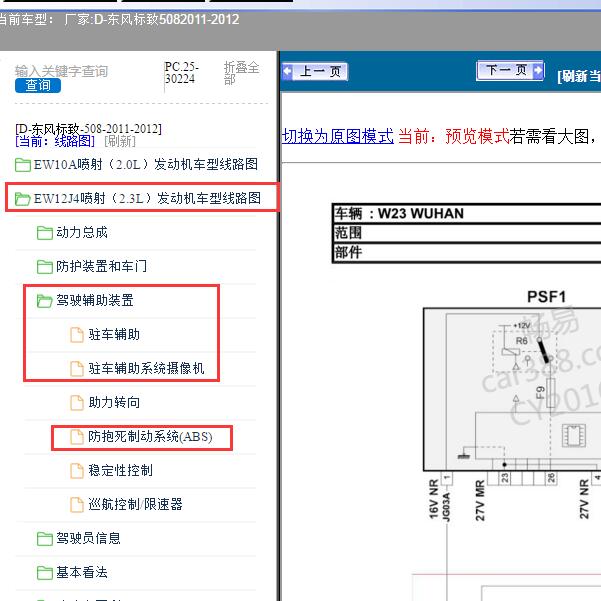Click document icon beside 驻车辅助系统摄像机

pyautogui.click(x=77, y=369)
